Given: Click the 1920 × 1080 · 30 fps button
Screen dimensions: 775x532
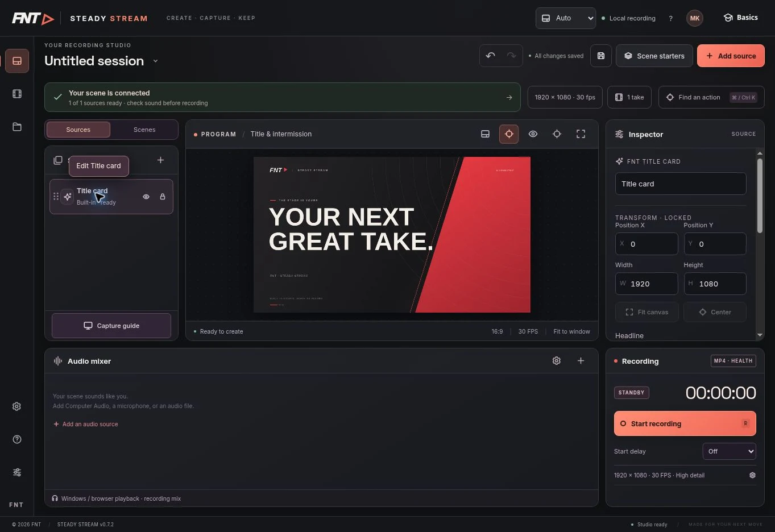Looking at the screenshot, I should (565, 97).
